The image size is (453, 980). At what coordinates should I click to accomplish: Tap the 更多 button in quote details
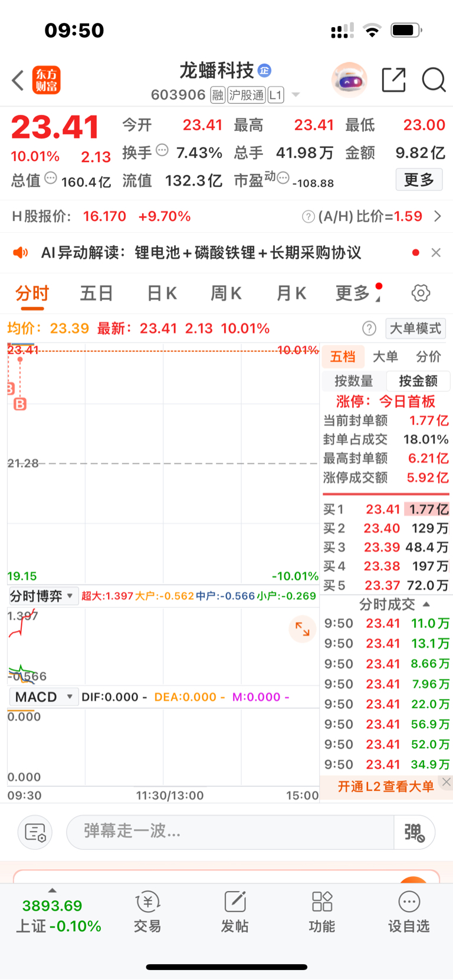click(419, 179)
